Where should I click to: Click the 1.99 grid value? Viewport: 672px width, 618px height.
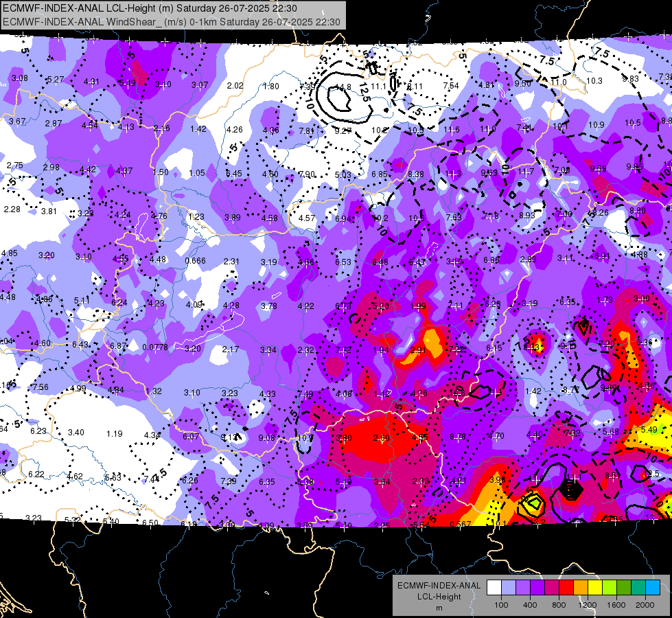pos(418,306)
